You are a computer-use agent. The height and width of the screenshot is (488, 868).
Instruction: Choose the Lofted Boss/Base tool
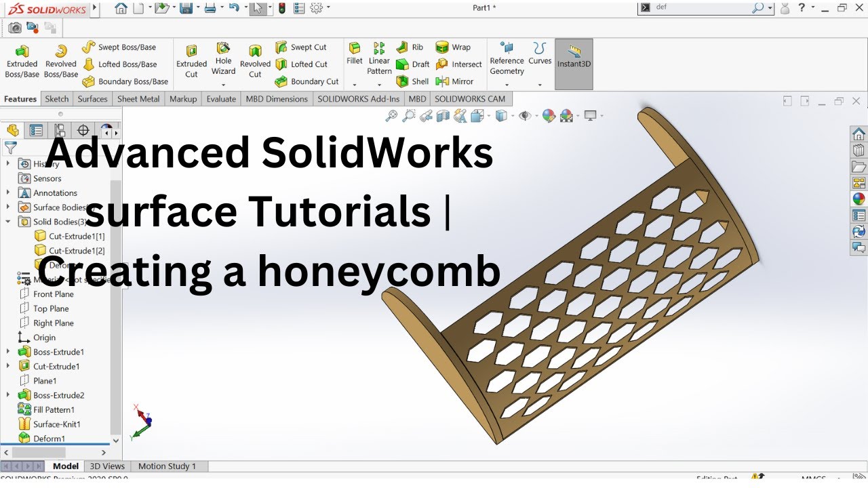coord(119,64)
